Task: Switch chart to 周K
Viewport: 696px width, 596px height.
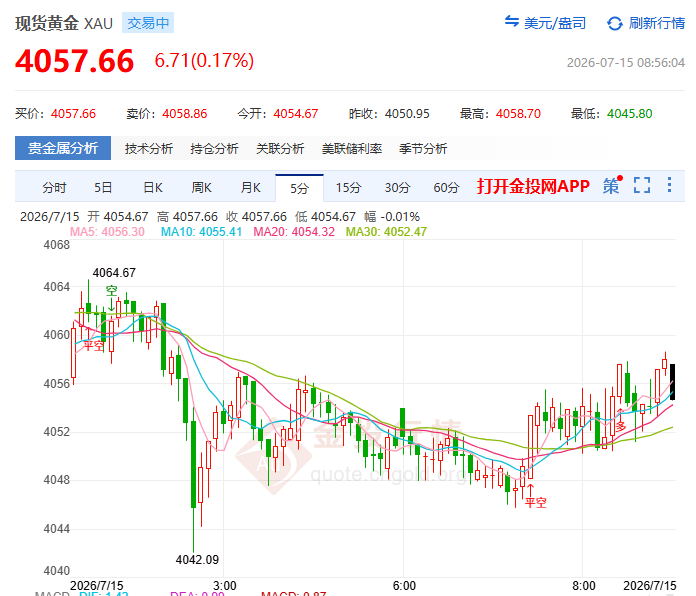Action: [201, 188]
